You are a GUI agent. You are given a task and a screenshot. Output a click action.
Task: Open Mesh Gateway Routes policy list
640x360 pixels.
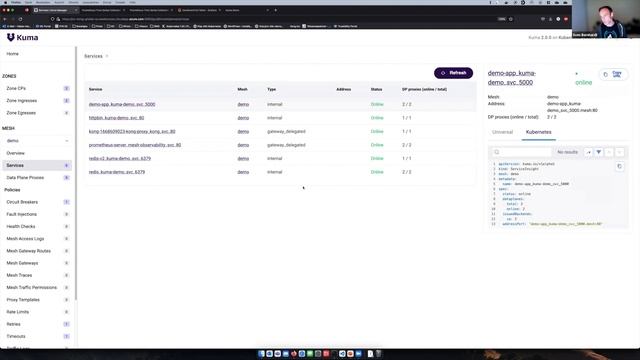pyautogui.click(x=29, y=251)
